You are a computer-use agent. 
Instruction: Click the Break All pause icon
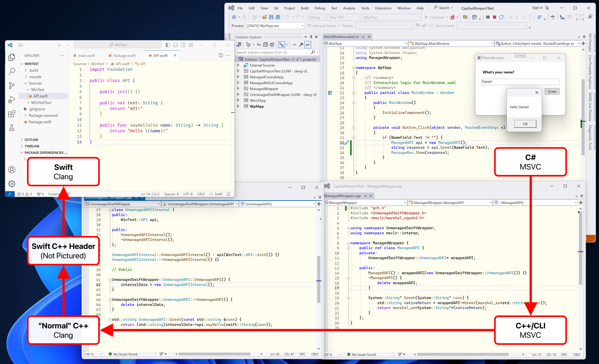point(488,17)
